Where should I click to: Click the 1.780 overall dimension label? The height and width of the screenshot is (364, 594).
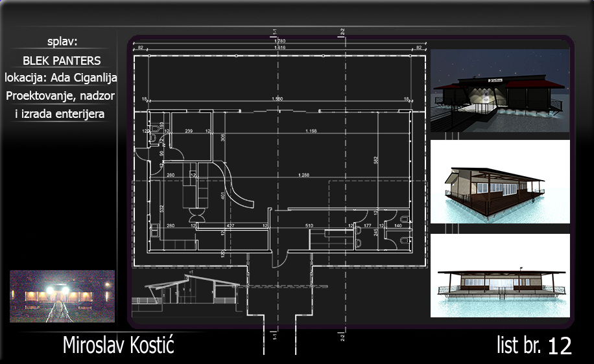click(x=279, y=42)
